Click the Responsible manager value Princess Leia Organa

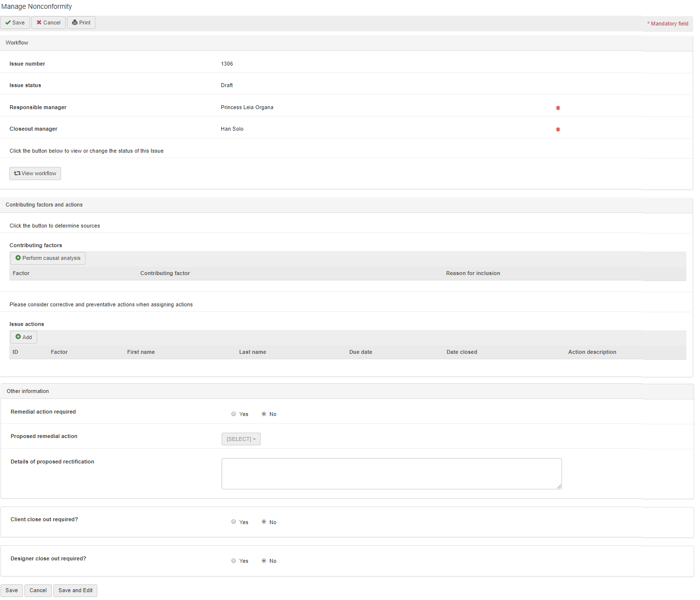click(247, 107)
